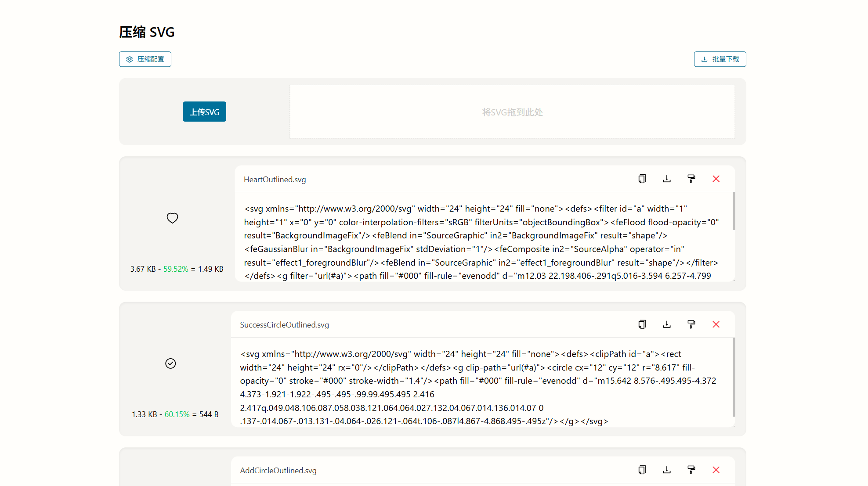Click the 压缩 SVG page title
868x486 pixels.
(147, 32)
